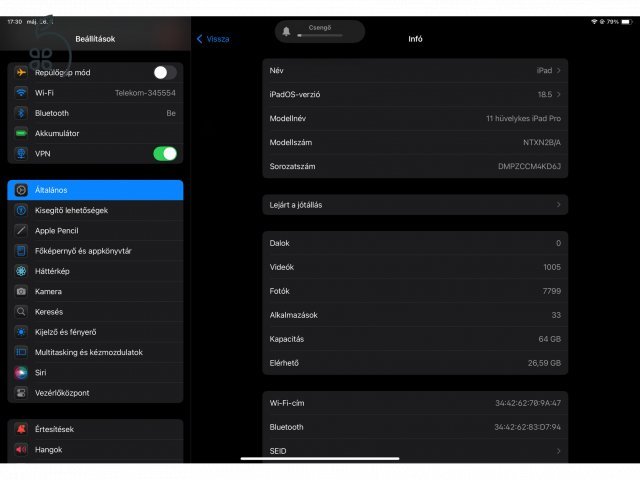
Task: Open Bluetooth settings row showing Be
Action: tap(95, 113)
